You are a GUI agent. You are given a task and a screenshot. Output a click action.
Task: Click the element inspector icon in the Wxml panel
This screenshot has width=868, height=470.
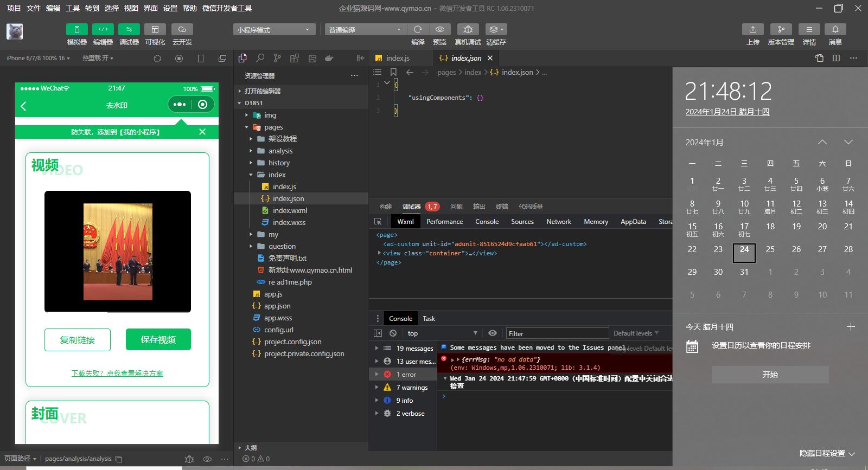point(378,222)
